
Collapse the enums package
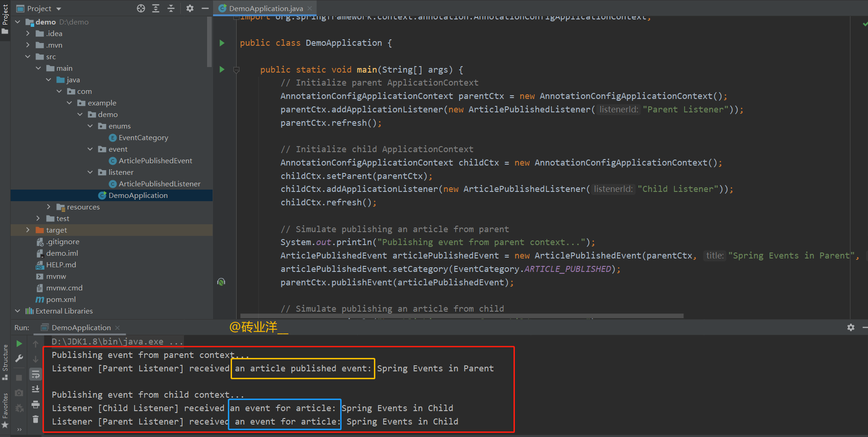pos(90,126)
